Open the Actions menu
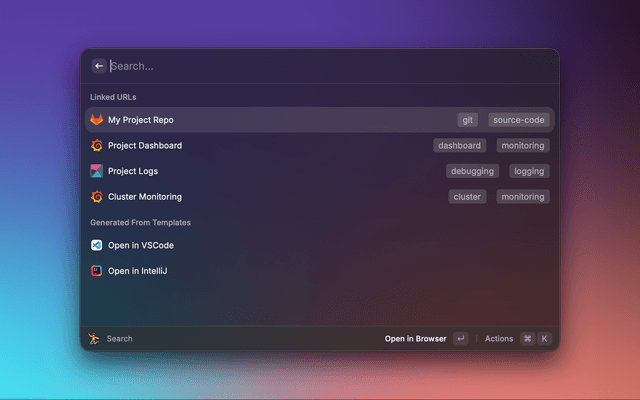The width and height of the screenshot is (640, 400). click(x=499, y=339)
